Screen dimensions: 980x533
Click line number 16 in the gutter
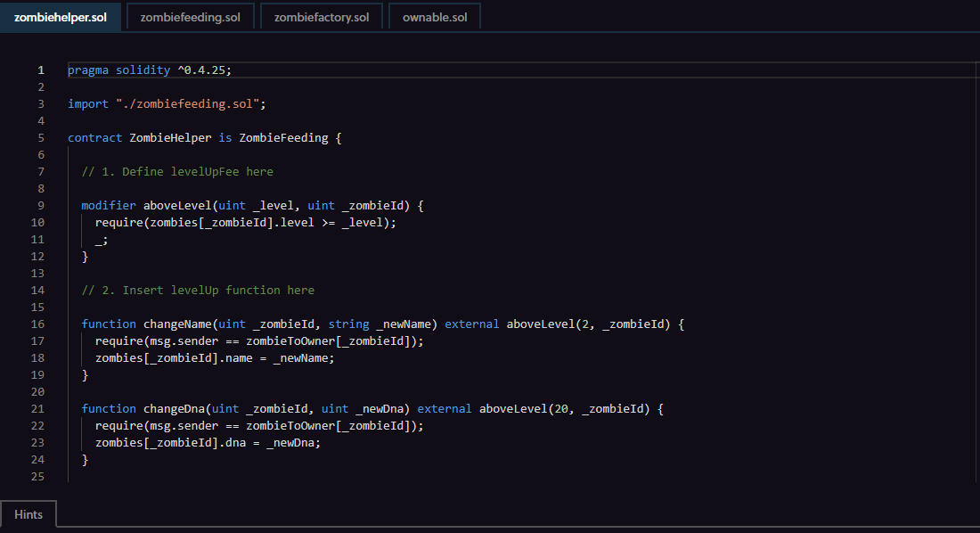coord(37,324)
